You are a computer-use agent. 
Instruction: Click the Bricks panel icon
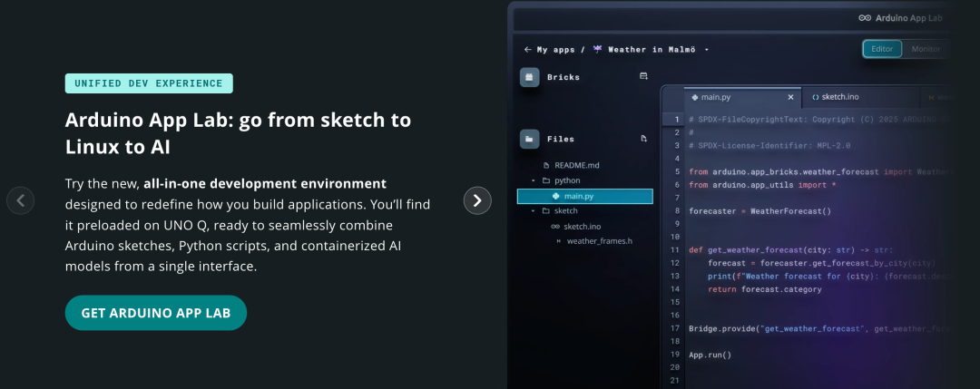[x=529, y=77]
